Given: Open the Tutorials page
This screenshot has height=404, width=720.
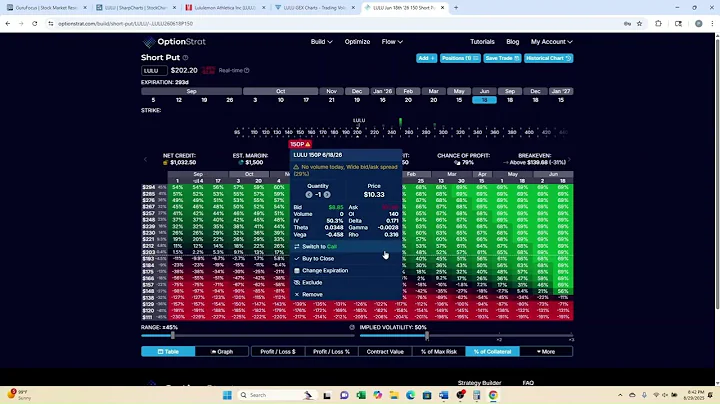Looking at the screenshot, I should pos(482,42).
